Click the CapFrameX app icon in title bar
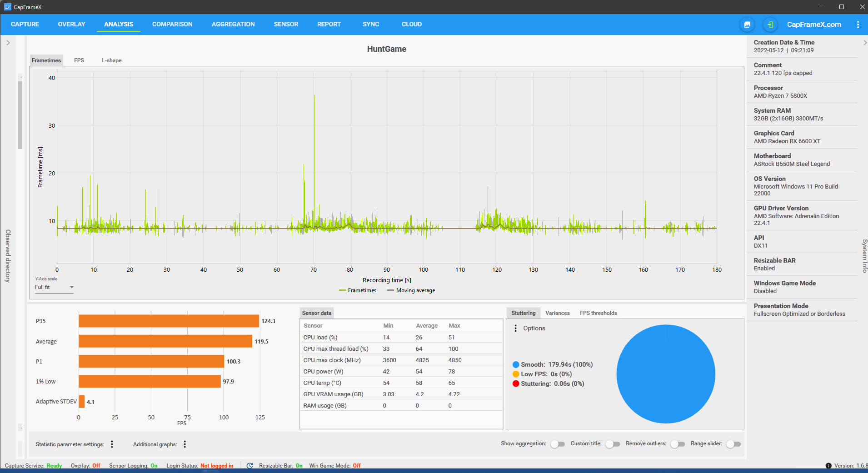The height and width of the screenshot is (473, 868). (7, 7)
